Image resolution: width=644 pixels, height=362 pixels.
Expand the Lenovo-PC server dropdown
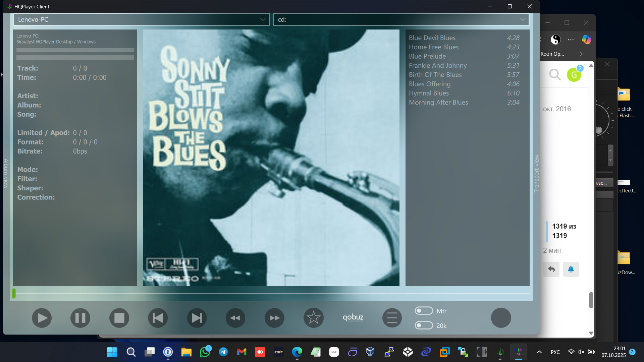point(263,19)
